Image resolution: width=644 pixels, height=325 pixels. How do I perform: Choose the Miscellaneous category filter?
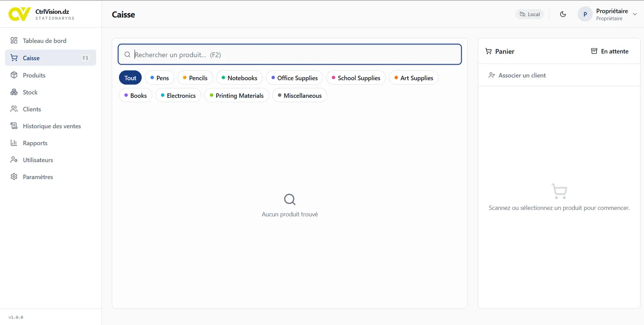pyautogui.click(x=300, y=95)
